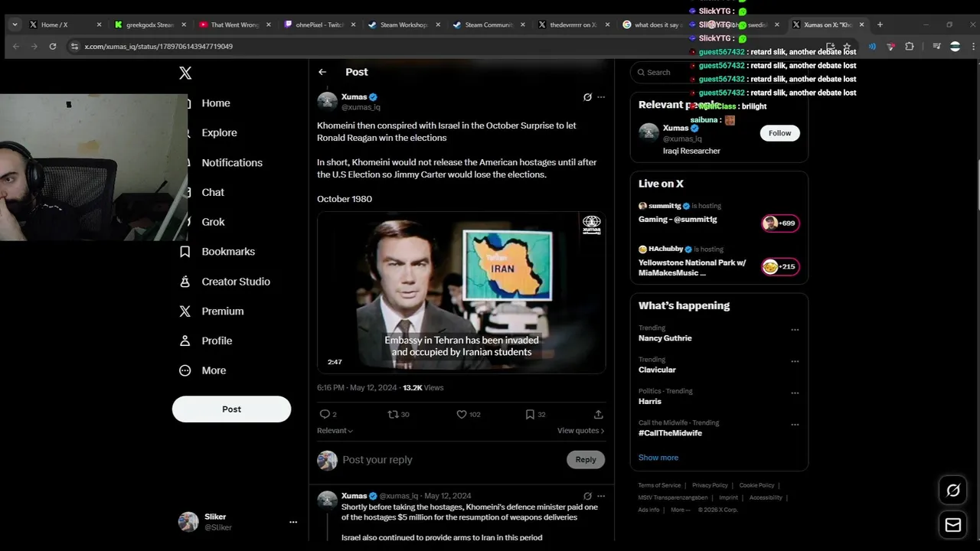
Task: Click Show more under What's happening
Action: pos(658,458)
